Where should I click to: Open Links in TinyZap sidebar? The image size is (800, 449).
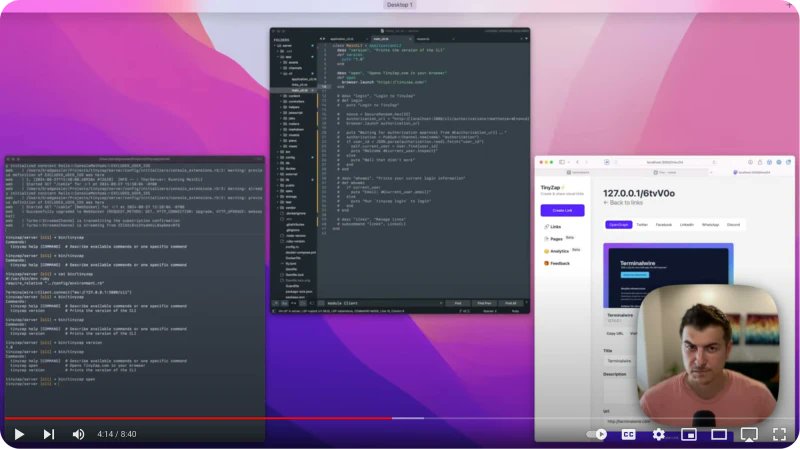(x=556, y=227)
